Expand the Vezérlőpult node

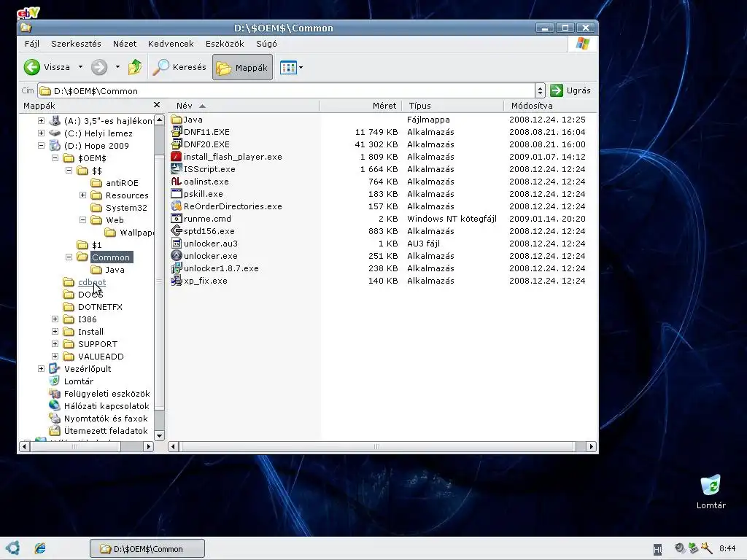coord(41,368)
